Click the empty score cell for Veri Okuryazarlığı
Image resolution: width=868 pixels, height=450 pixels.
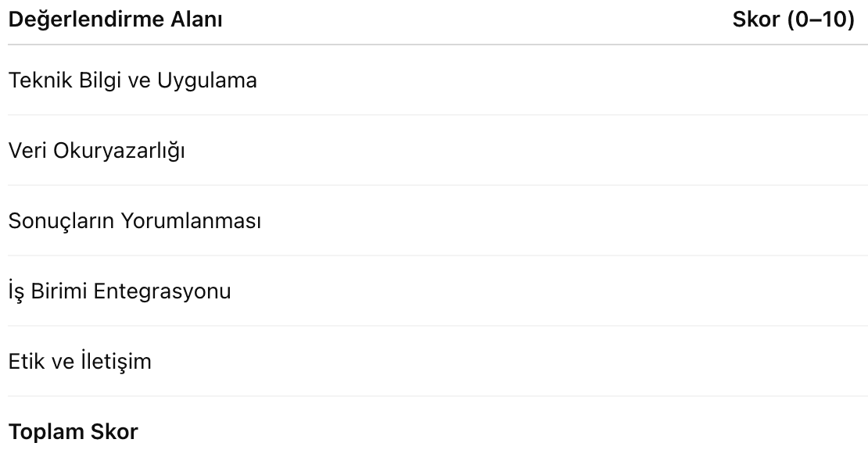(x=793, y=150)
